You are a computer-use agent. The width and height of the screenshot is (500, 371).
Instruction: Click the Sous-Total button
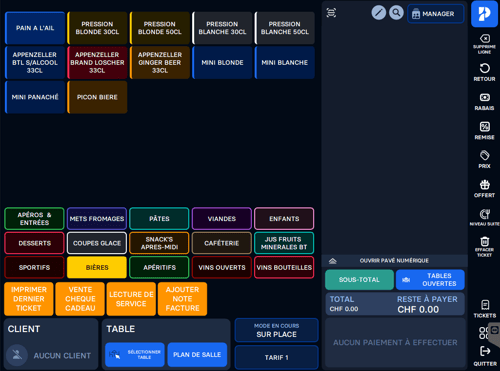point(359,280)
